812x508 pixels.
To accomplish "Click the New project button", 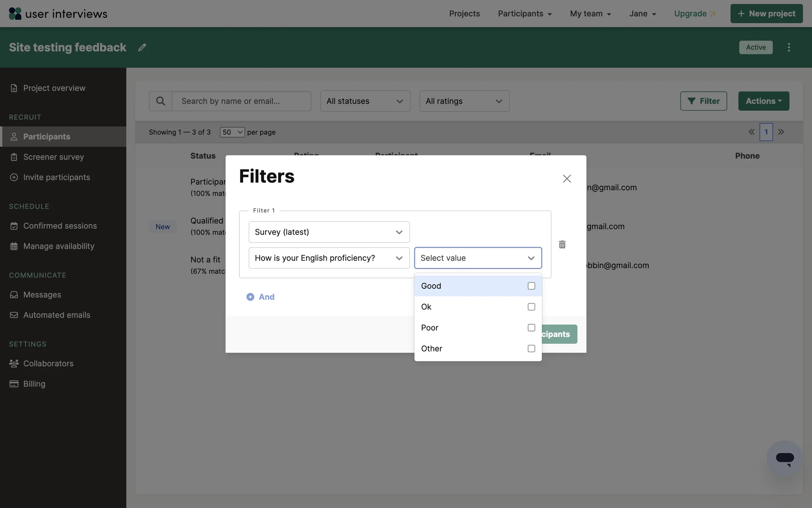I will [x=766, y=14].
